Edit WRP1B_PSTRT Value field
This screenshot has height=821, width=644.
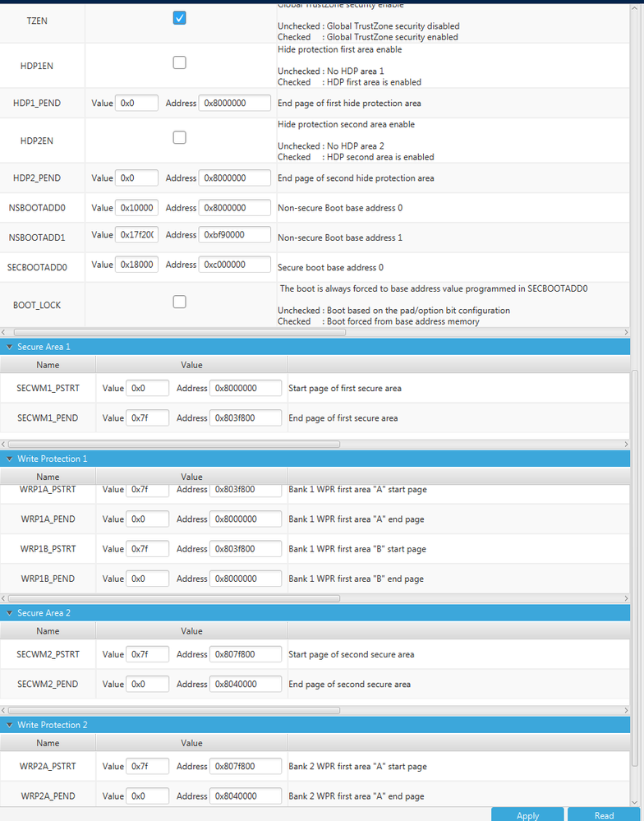coord(148,549)
